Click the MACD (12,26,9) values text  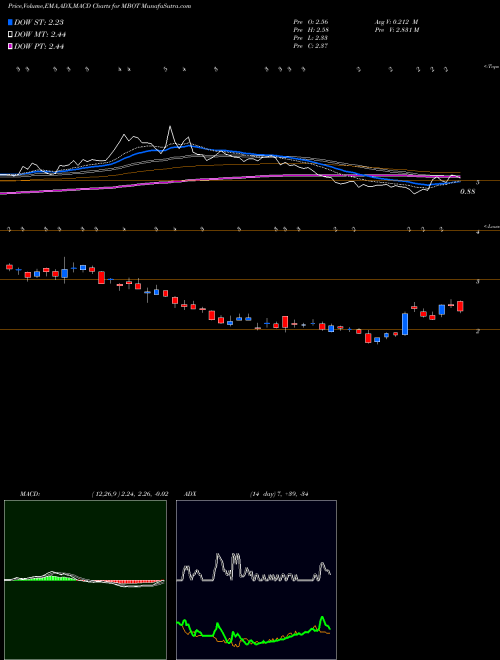(x=130, y=494)
